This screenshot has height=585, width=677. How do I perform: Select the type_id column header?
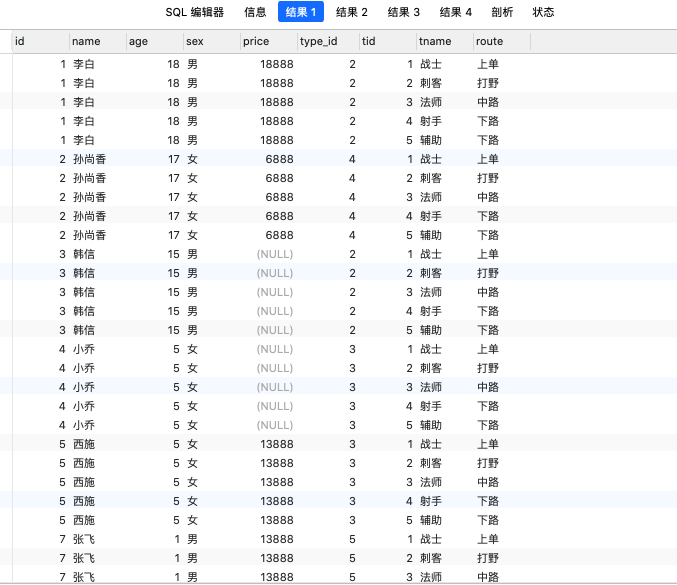328,41
